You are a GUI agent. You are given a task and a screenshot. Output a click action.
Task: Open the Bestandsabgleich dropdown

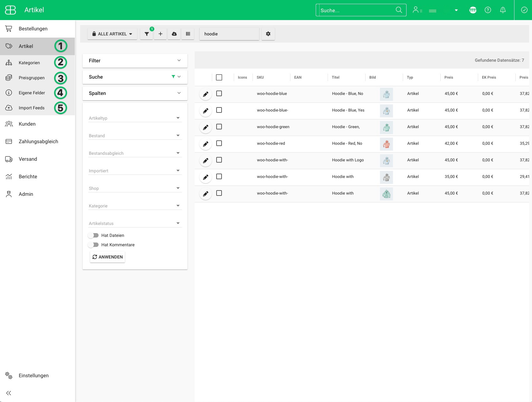click(x=135, y=153)
